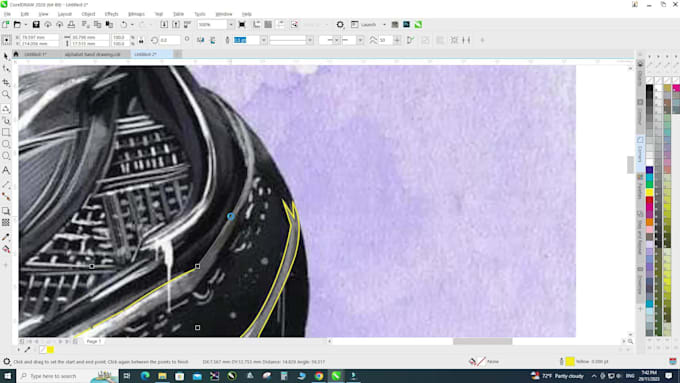The image size is (680, 383).
Task: Select the Rectangle tool
Action: pyautogui.click(x=6, y=132)
